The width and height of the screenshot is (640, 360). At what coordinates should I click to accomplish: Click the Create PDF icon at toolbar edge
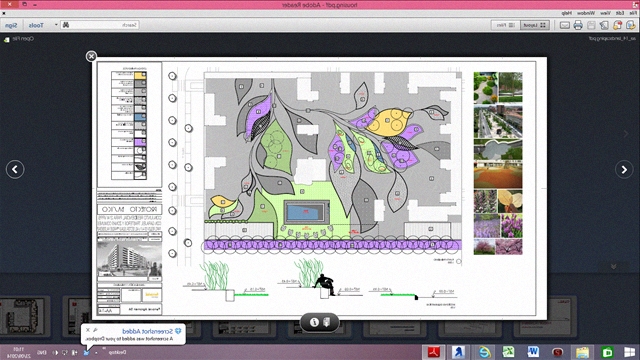click(x=631, y=25)
